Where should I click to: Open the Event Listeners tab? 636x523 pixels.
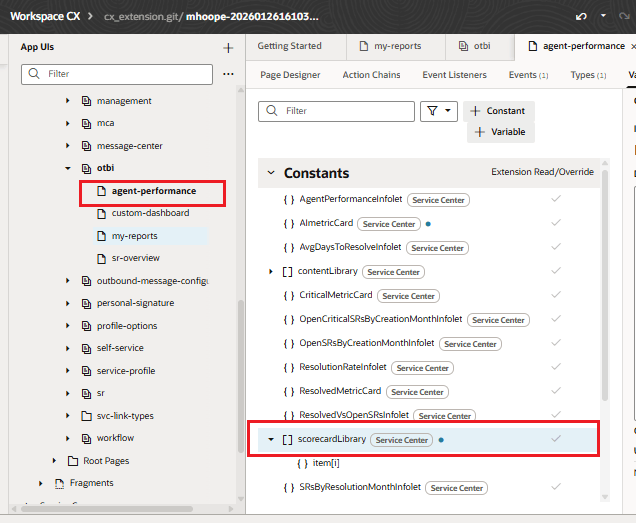point(455,75)
